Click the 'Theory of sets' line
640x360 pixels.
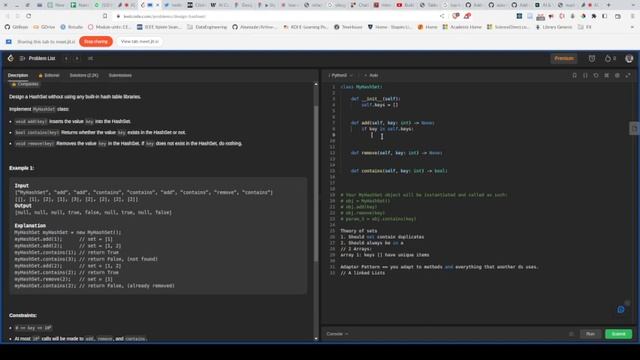point(359,231)
